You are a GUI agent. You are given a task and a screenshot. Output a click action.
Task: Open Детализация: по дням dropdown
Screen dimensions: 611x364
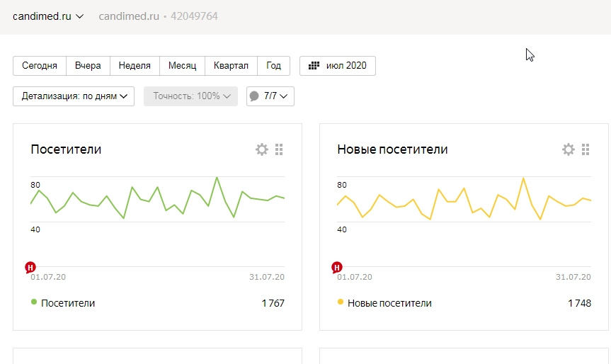tap(74, 96)
